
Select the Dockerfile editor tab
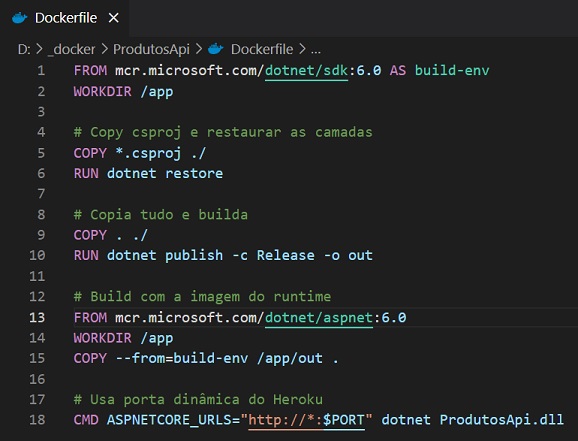[x=65, y=18]
